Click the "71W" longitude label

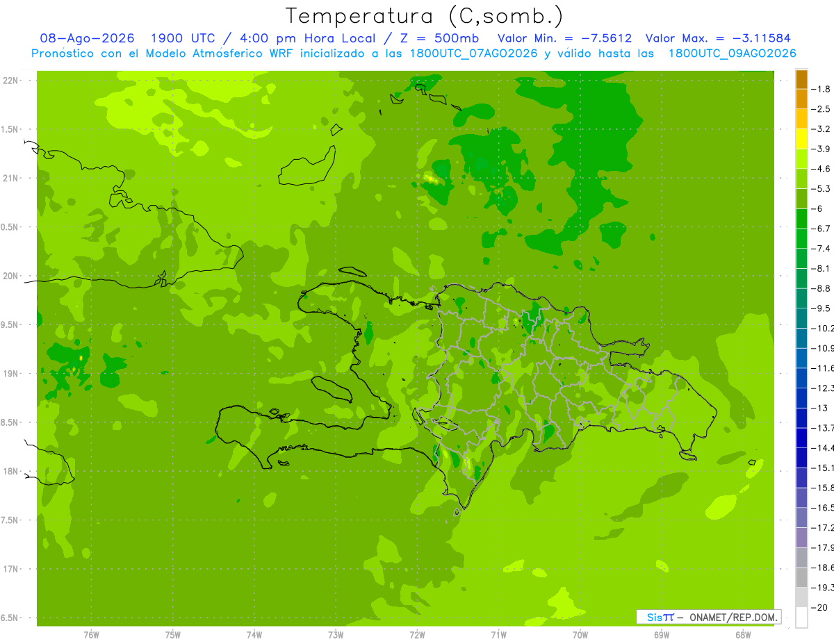(498, 634)
